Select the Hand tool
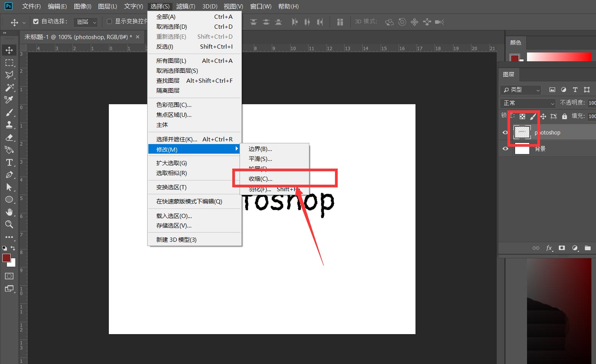 click(9, 212)
